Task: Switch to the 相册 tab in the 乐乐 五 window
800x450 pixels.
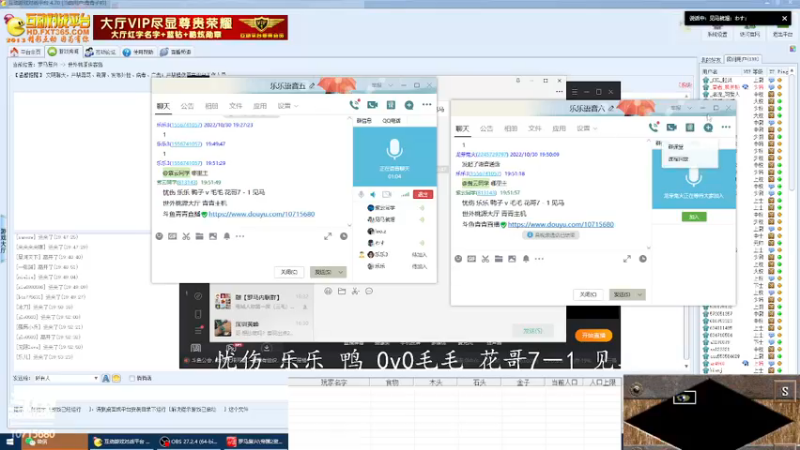Action: 211,106
